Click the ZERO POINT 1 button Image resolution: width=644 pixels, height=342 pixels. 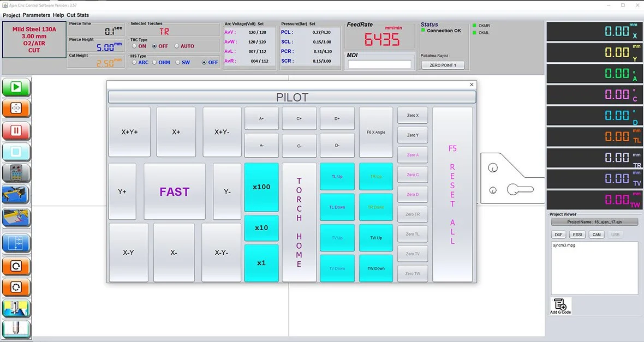click(x=443, y=65)
